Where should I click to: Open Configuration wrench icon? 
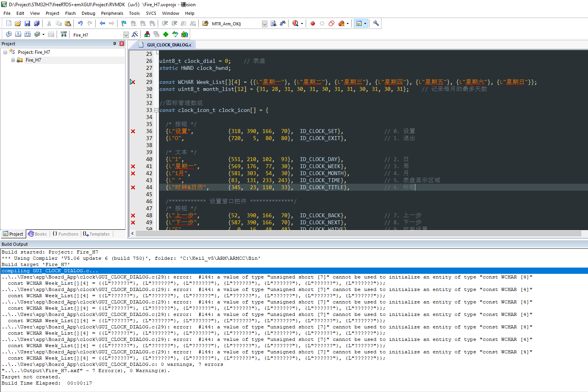(x=376, y=23)
